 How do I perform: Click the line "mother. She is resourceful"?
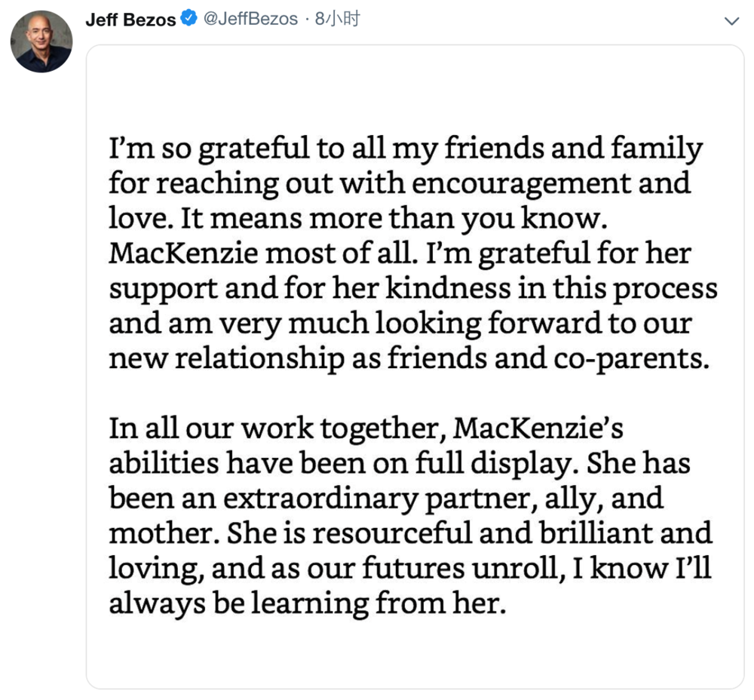tap(410, 534)
